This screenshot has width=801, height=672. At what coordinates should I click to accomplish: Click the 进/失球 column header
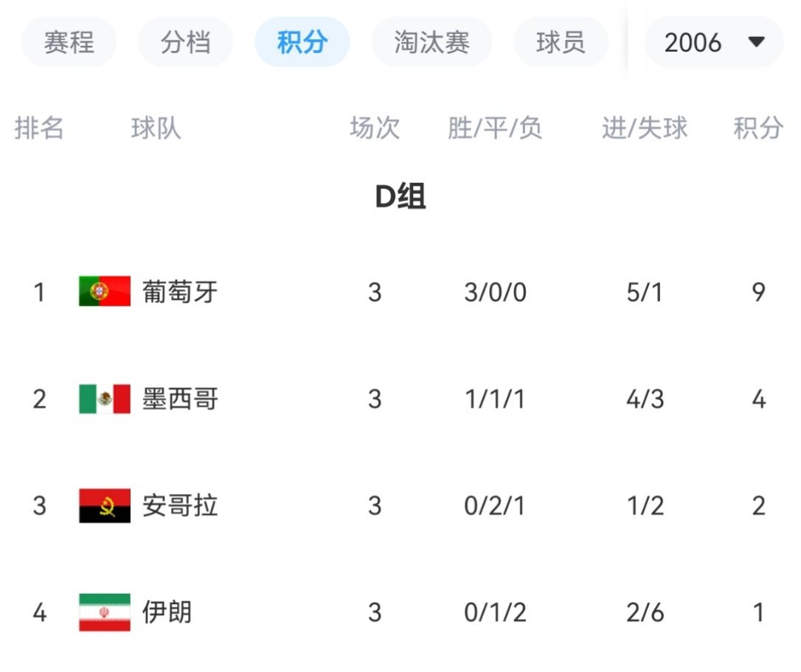click(x=645, y=128)
